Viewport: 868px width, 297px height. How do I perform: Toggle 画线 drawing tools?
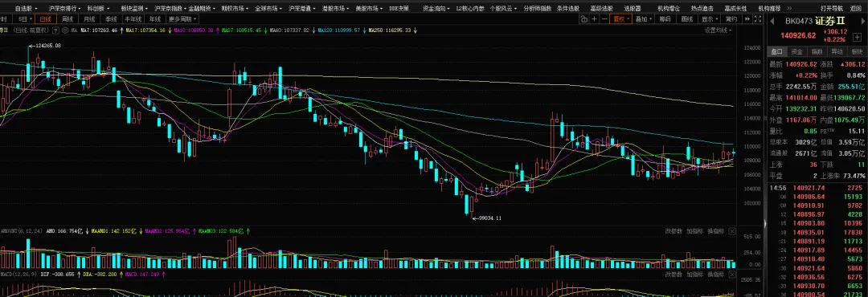[x=687, y=18]
